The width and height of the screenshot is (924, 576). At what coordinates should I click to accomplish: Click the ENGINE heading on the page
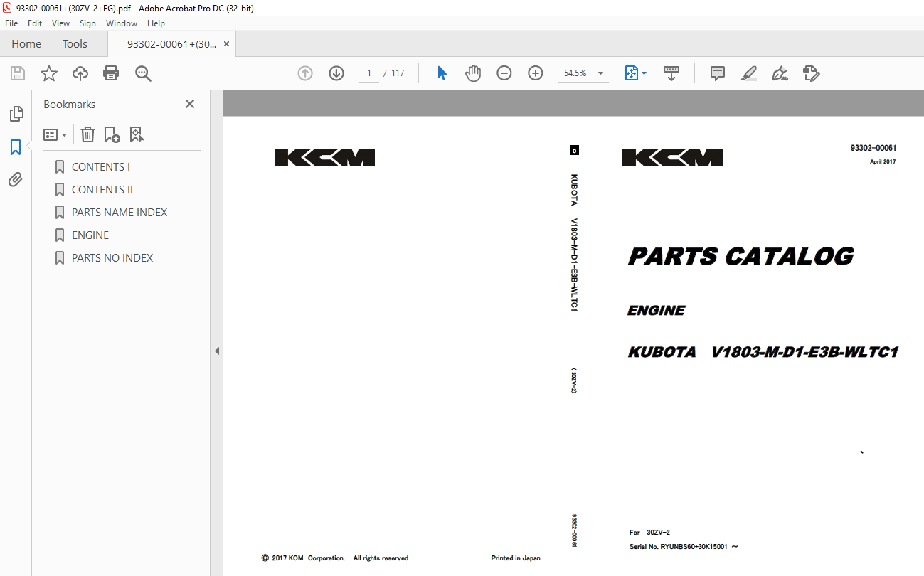pyautogui.click(x=656, y=311)
